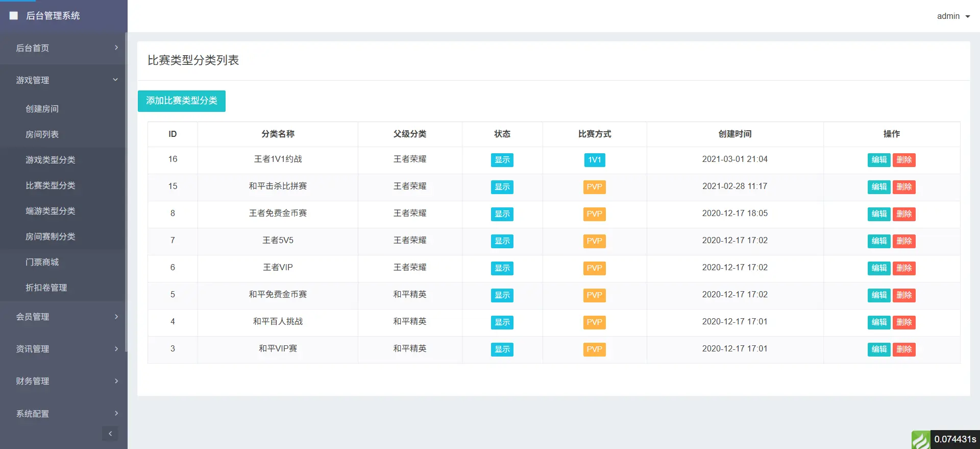Expand the 会员管理 menu
980x449 pixels.
(64, 317)
